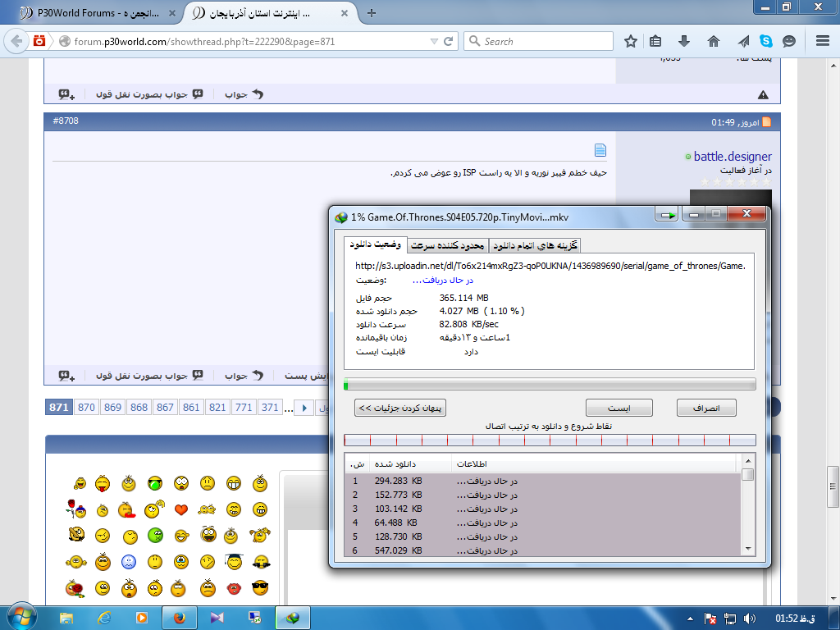Open Internet Explorer taskbar icon
Image resolution: width=840 pixels, height=630 pixels.
point(104,619)
